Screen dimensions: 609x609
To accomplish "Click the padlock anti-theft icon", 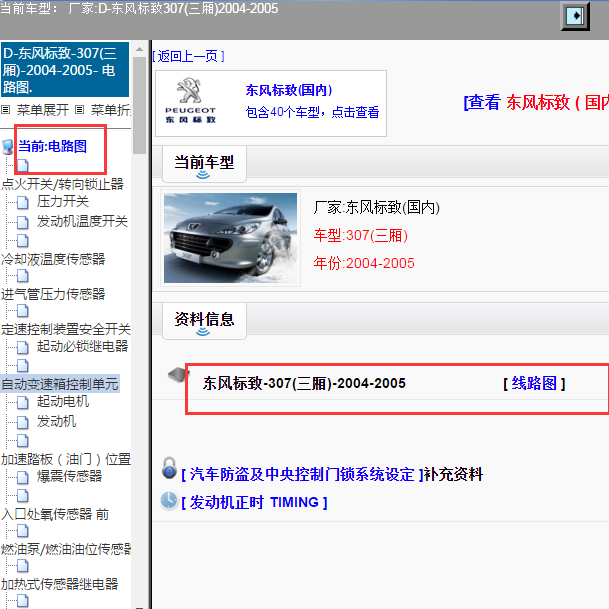I will pyautogui.click(x=169, y=468).
